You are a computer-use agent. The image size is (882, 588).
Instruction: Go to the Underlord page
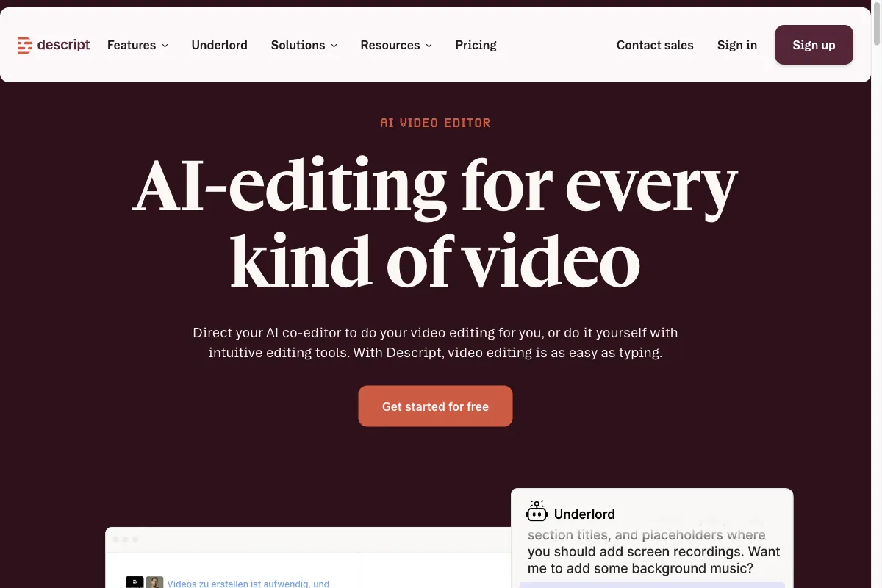pos(220,45)
